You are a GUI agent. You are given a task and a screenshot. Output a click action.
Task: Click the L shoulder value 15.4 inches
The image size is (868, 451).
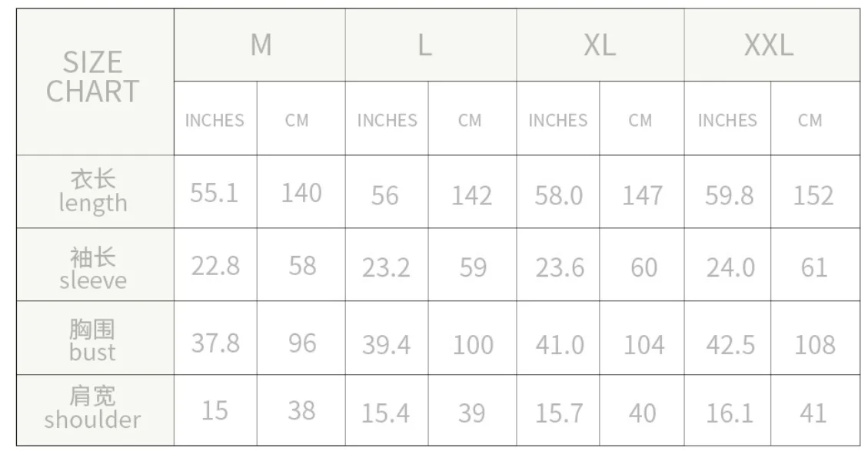tap(385, 413)
